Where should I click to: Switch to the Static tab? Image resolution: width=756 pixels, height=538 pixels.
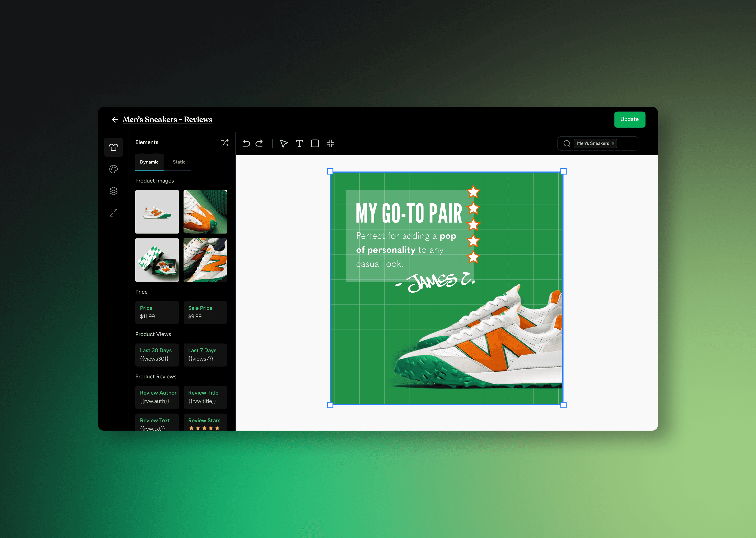tap(179, 162)
